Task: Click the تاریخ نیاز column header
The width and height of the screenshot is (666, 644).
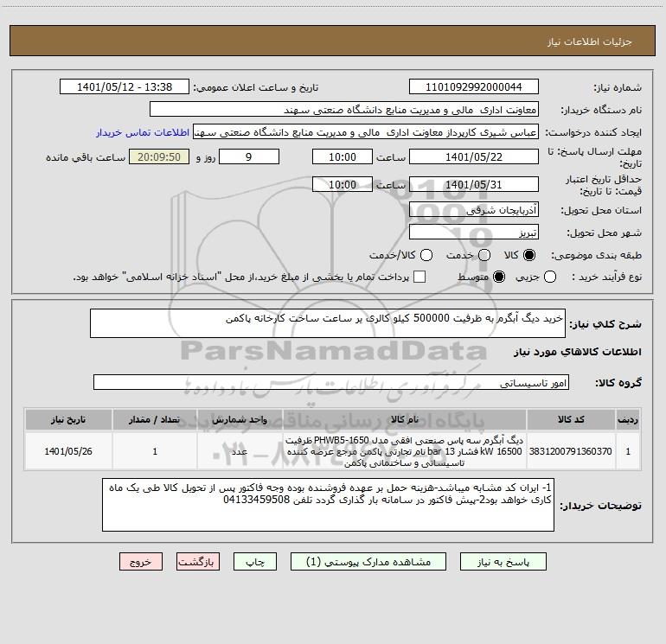Action: tap(68, 419)
